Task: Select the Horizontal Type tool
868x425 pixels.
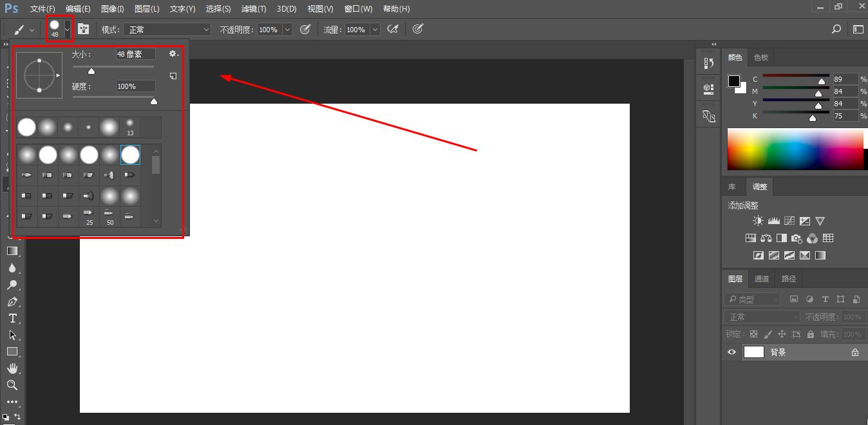Action: tap(12, 319)
